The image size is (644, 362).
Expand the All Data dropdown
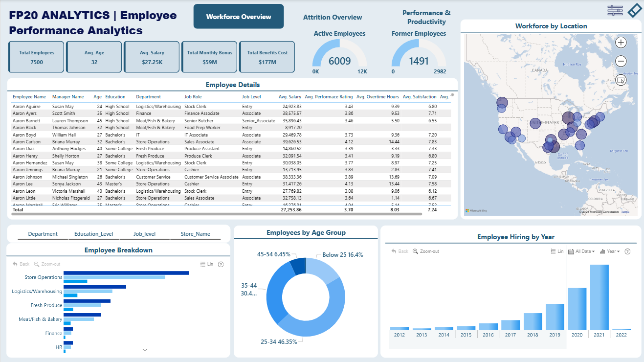[x=581, y=251]
